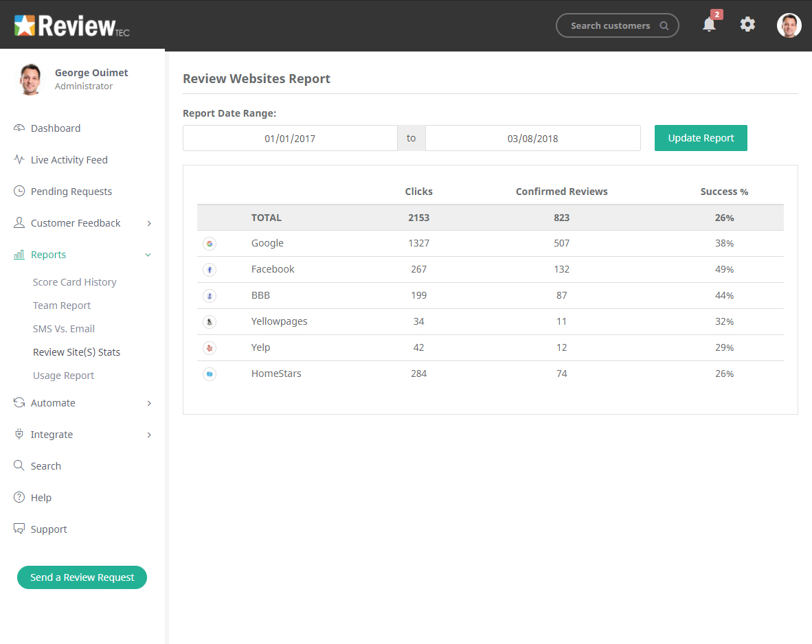Open SMS Vs. Email report
The width and height of the screenshot is (812, 644).
pyautogui.click(x=64, y=328)
